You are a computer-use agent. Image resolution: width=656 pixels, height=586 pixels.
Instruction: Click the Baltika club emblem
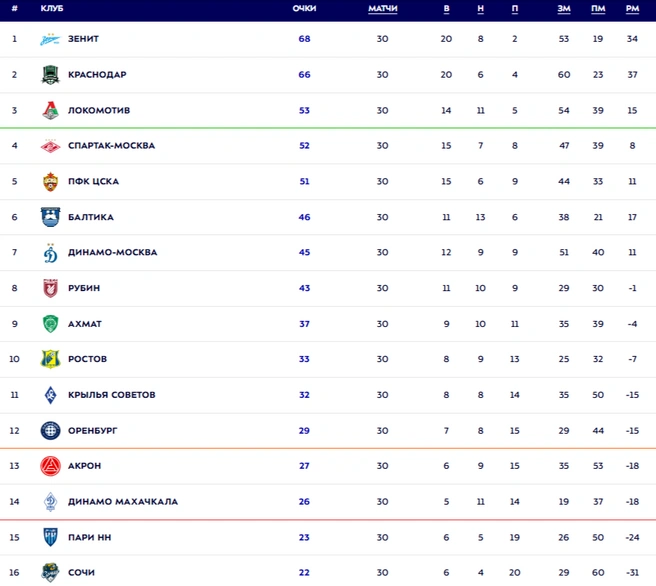click(x=50, y=217)
